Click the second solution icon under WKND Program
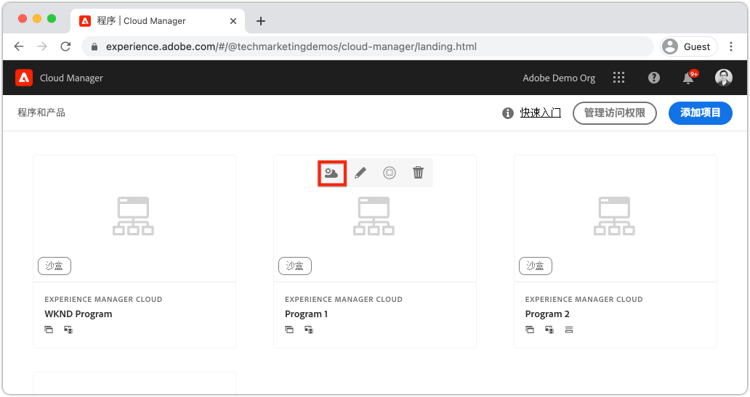The height and width of the screenshot is (397, 750). [68, 330]
